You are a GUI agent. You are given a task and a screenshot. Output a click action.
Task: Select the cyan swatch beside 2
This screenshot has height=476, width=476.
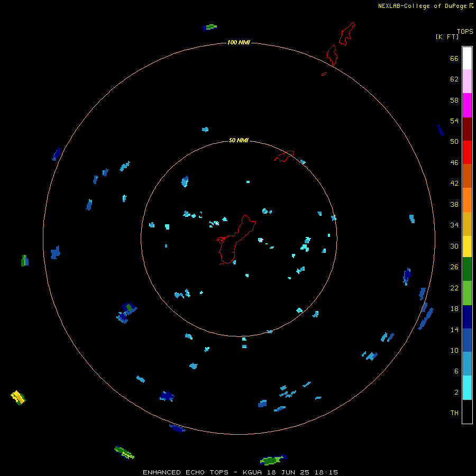tap(467, 388)
